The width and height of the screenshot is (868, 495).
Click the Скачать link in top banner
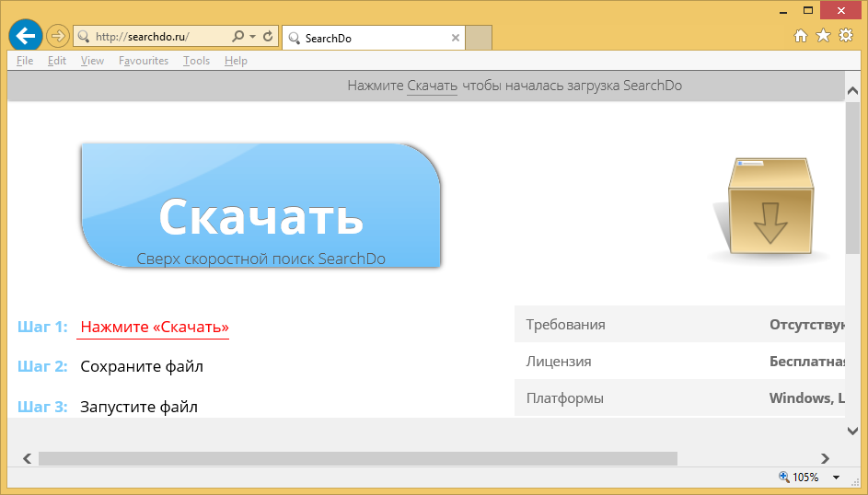(432, 86)
